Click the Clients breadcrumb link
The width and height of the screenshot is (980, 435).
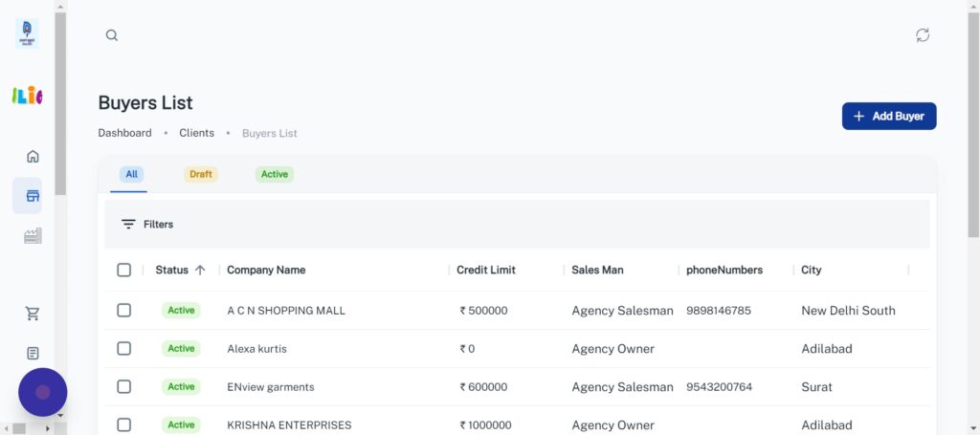pyautogui.click(x=196, y=133)
